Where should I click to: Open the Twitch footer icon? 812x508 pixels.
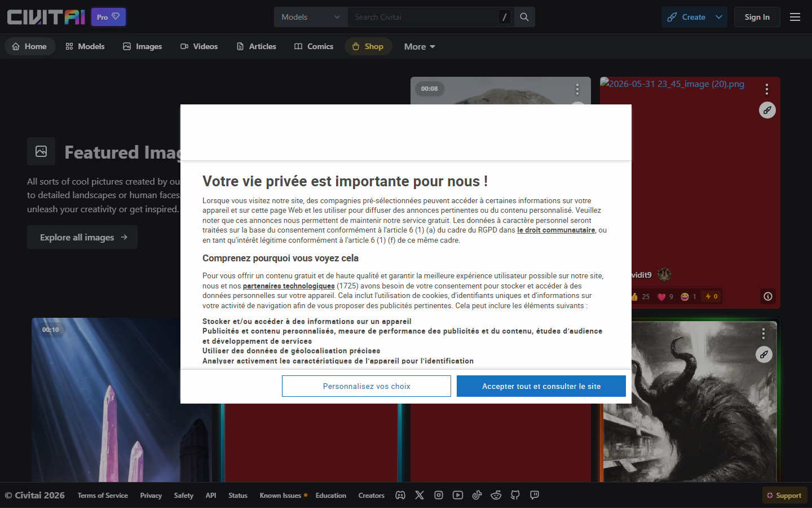(535, 495)
